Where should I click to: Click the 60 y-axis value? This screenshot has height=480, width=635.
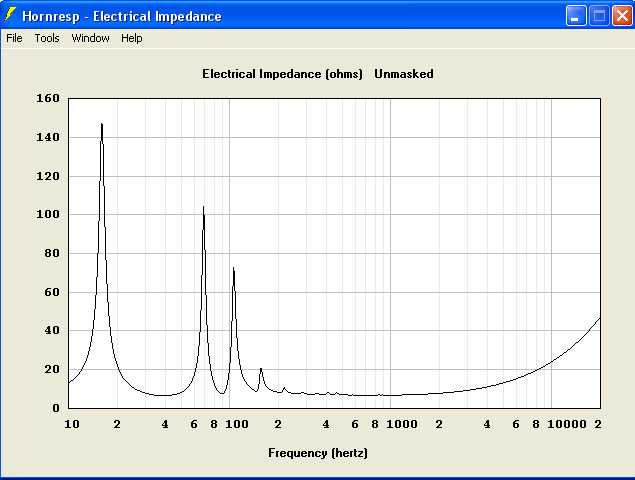(51, 292)
